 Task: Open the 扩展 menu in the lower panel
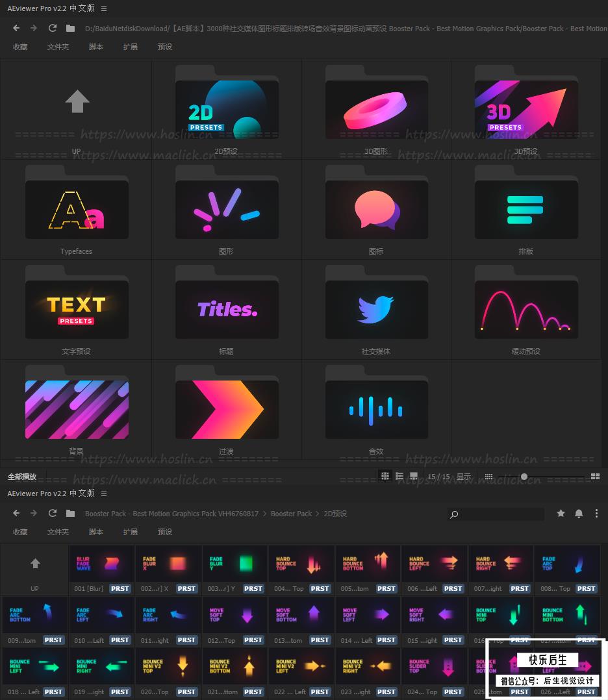pyautogui.click(x=131, y=532)
